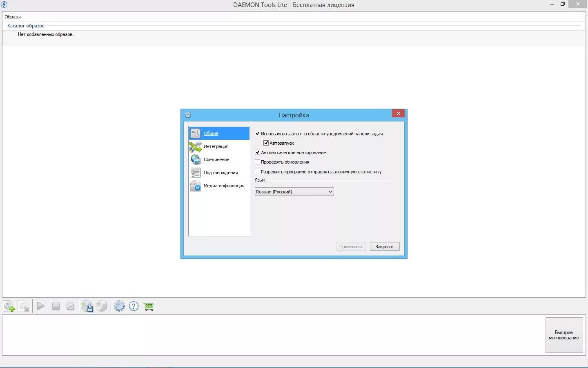This screenshot has height=368, width=588.
Task: Click the Confirmations checklist icon
Action: click(x=196, y=173)
